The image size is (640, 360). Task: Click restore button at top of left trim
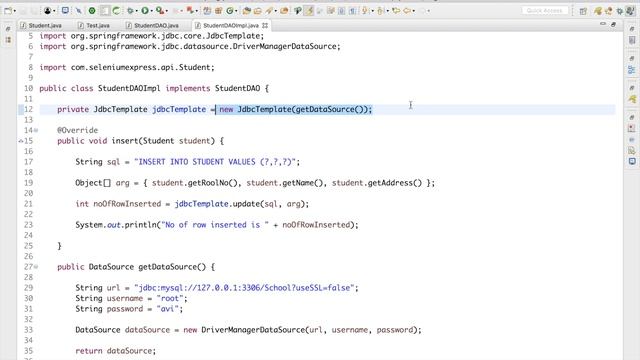(8, 29)
